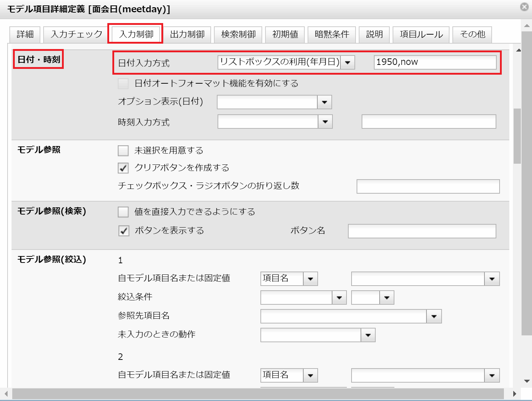Click the outer vertical scrollbar down arrow

click(527, 381)
